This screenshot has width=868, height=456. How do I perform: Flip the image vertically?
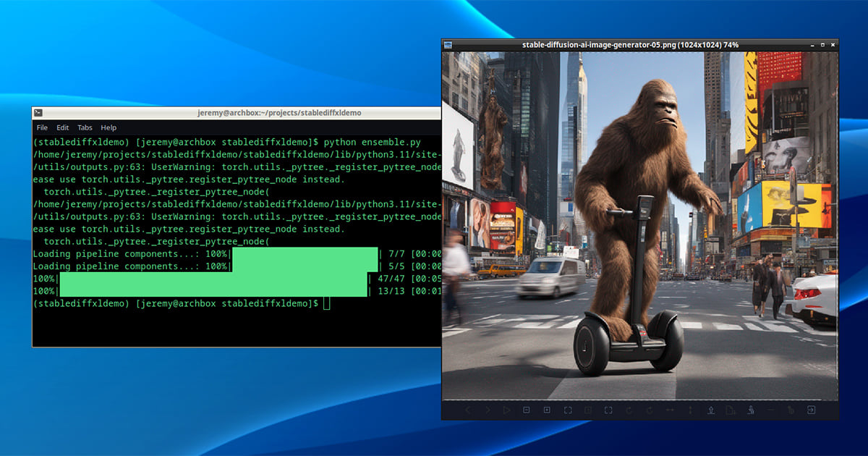[690, 410]
